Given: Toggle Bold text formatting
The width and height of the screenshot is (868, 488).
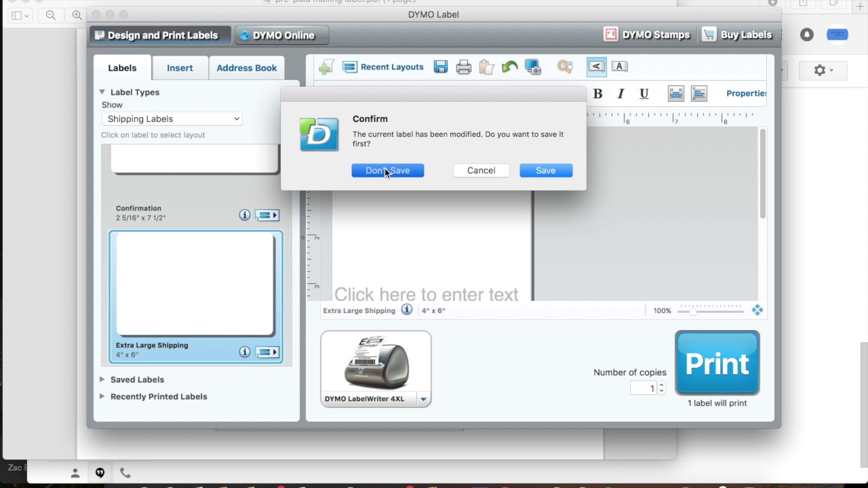Looking at the screenshot, I should (x=598, y=94).
